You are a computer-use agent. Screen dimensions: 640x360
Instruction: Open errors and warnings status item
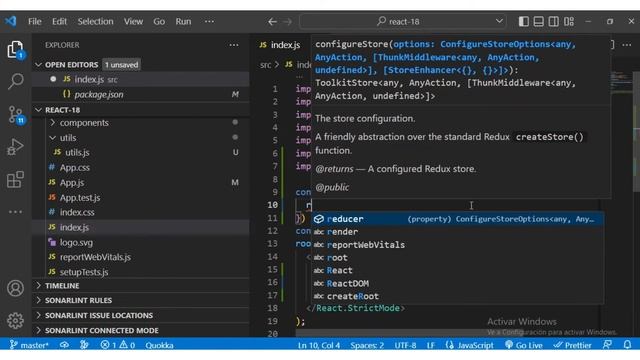[x=118, y=345]
